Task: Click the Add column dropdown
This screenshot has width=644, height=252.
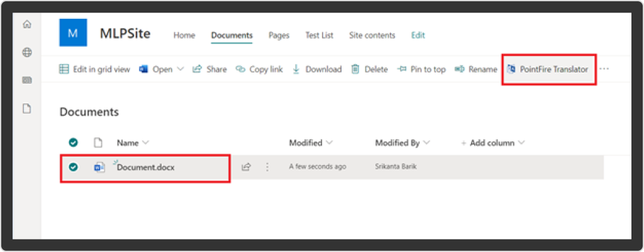Action: pyautogui.click(x=493, y=143)
